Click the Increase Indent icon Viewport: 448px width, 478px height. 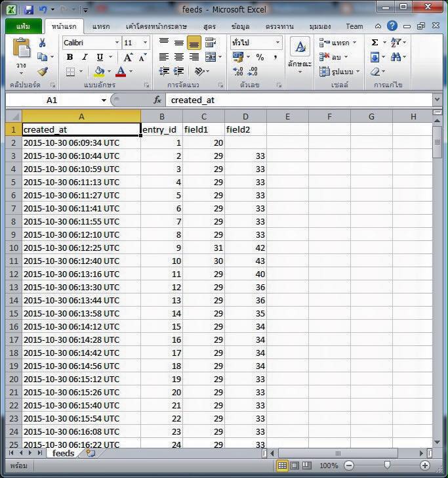coord(179,72)
